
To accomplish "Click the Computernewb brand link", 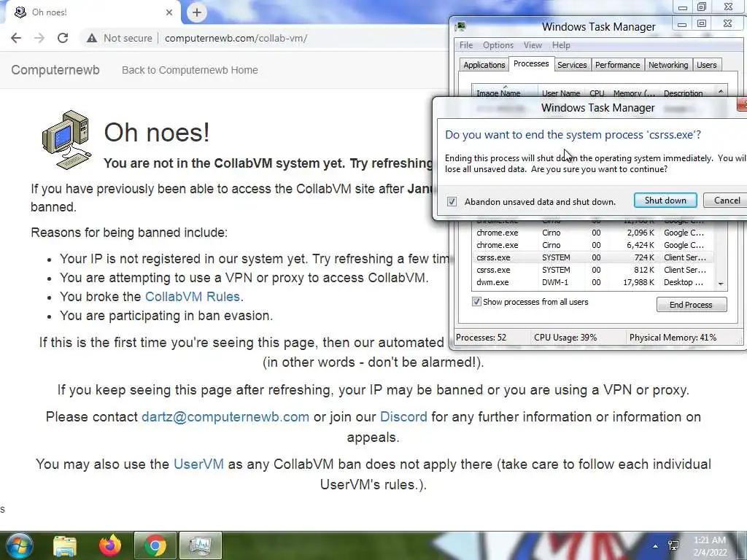I will point(55,70).
